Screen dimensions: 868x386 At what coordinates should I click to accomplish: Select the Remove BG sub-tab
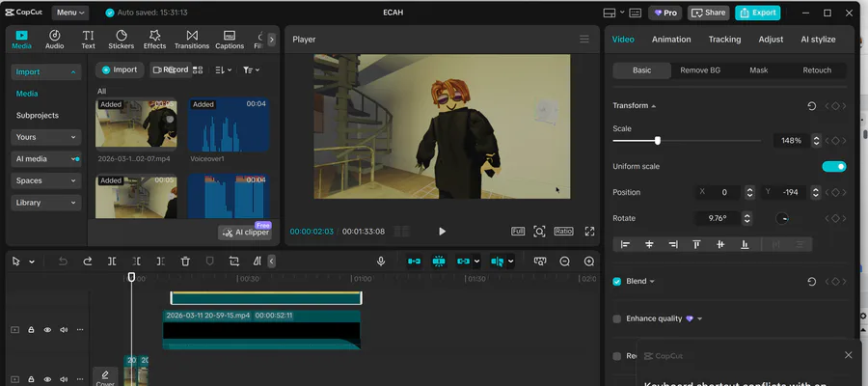[700, 70]
